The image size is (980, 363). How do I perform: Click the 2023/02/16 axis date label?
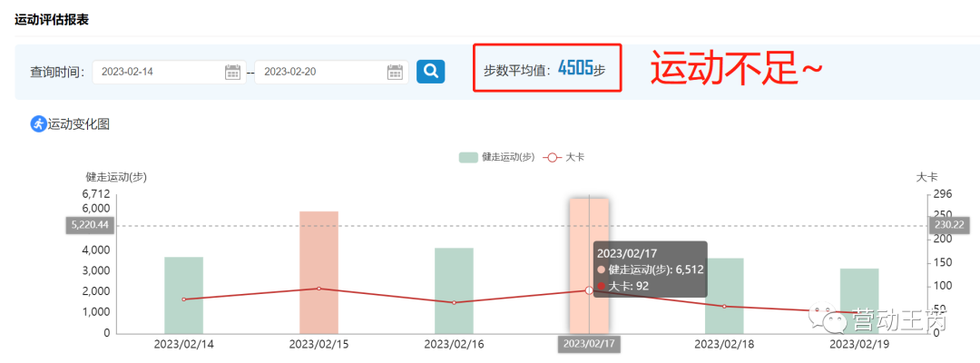[454, 344]
